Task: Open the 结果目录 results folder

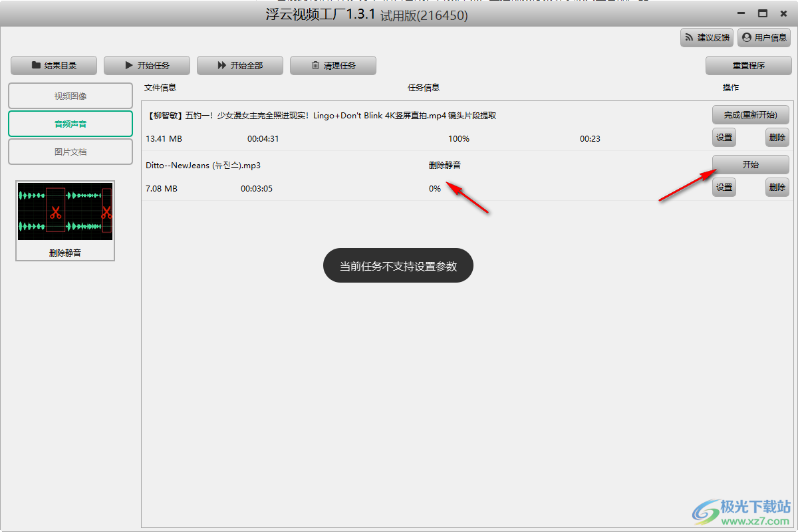Action: (x=54, y=65)
